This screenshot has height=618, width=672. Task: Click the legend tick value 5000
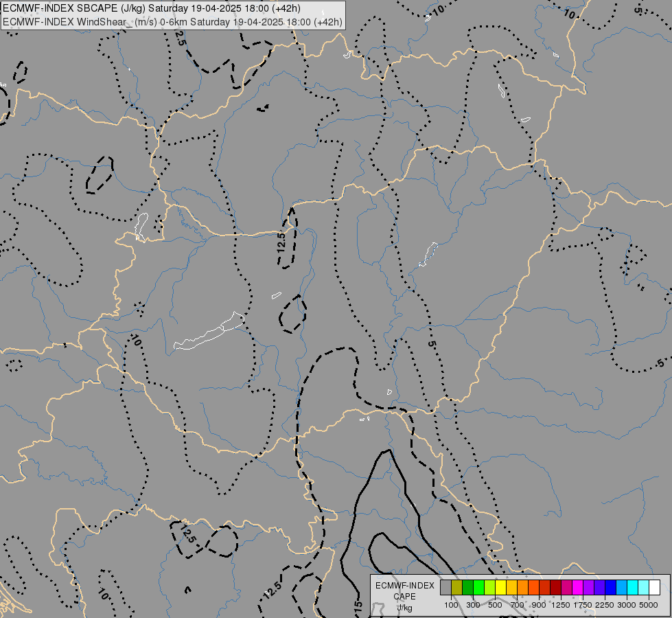click(649, 605)
